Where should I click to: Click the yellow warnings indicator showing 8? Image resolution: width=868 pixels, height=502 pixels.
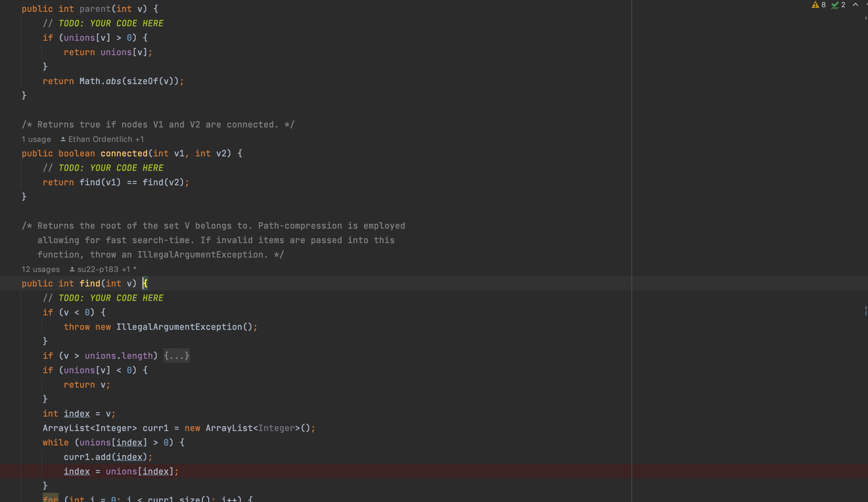click(818, 5)
